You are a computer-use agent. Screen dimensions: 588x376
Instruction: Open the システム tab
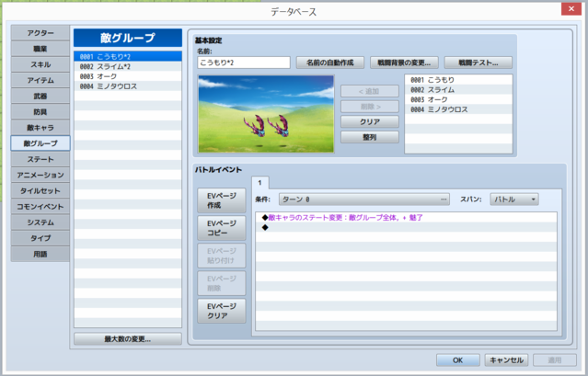point(40,222)
